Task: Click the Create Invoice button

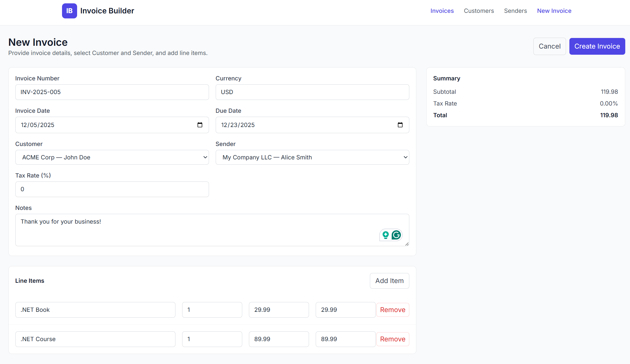Action: click(x=597, y=46)
